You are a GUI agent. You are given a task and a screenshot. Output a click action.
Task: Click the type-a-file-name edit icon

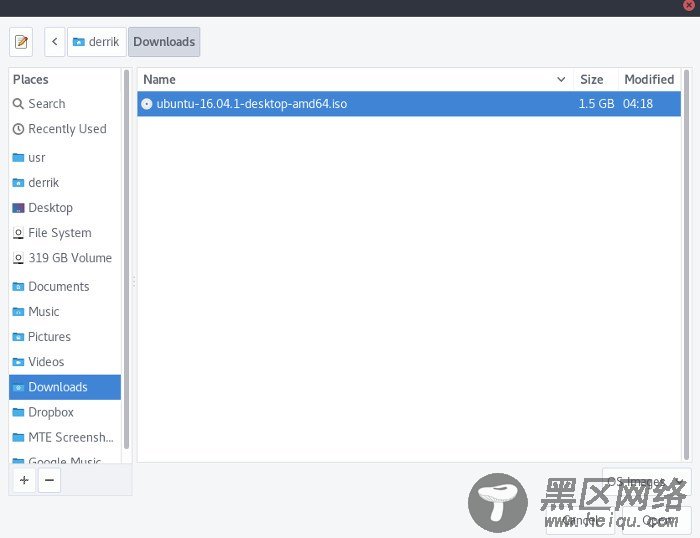pos(21,42)
